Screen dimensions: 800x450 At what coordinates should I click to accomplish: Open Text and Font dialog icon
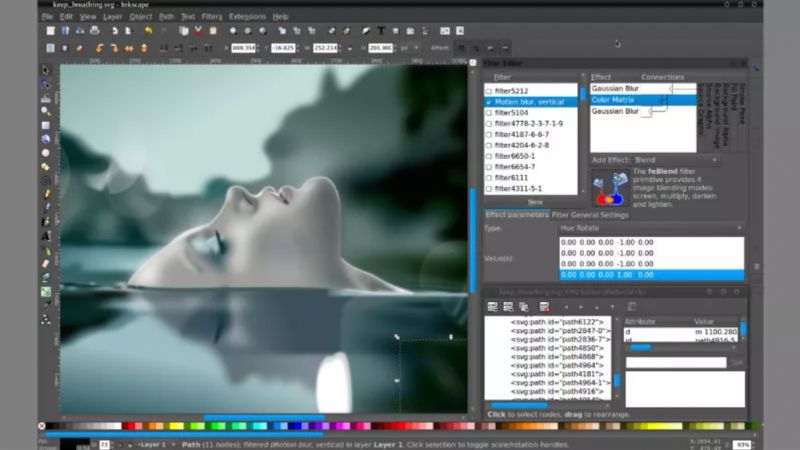(382, 31)
